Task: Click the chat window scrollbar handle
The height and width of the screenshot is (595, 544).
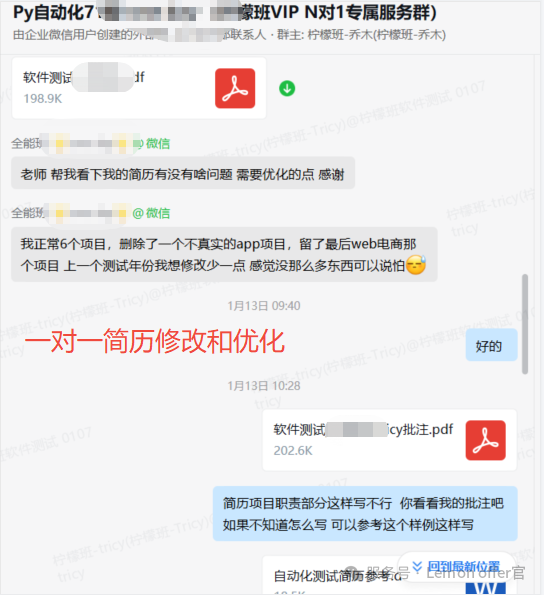Action: [x=525, y=324]
